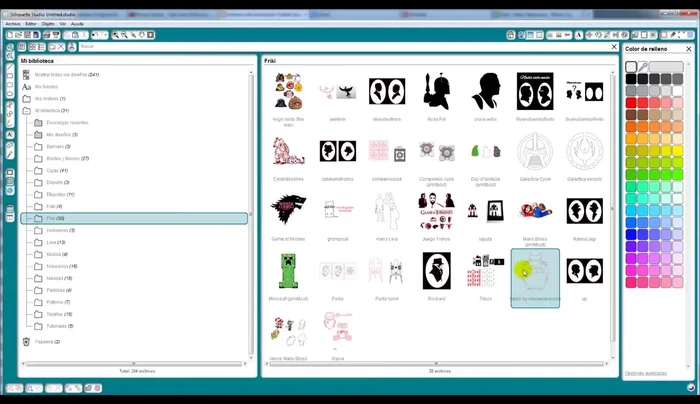The image size is (700, 404).
Task: Select the Boba Fett silhouette design
Action: click(435, 90)
